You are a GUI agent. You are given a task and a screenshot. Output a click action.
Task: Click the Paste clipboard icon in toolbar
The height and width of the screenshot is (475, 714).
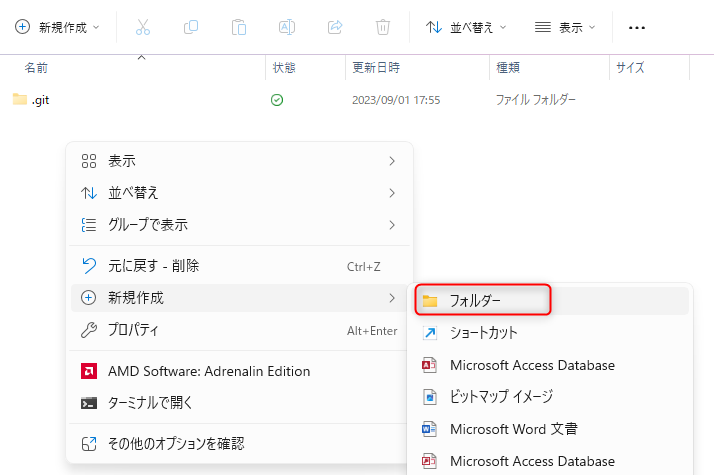click(x=239, y=27)
